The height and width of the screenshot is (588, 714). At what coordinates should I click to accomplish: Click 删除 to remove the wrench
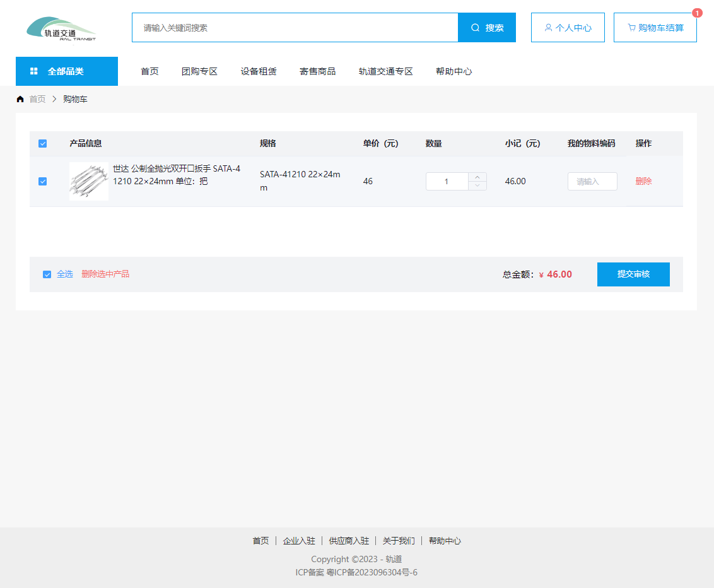pos(643,181)
